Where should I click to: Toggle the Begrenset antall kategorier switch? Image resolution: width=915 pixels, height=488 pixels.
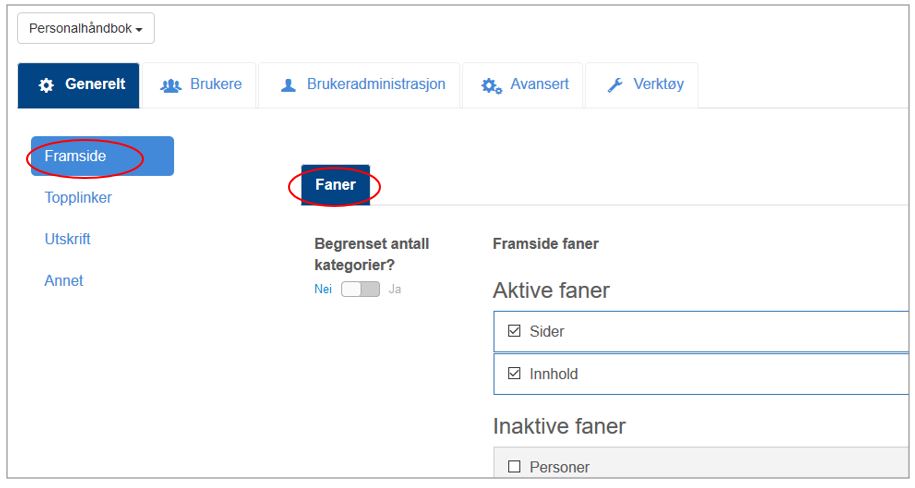[x=360, y=289]
